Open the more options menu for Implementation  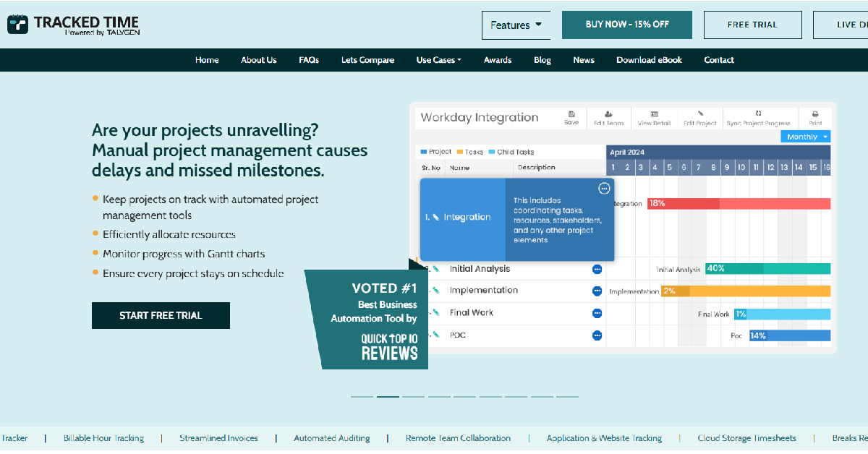[597, 291]
